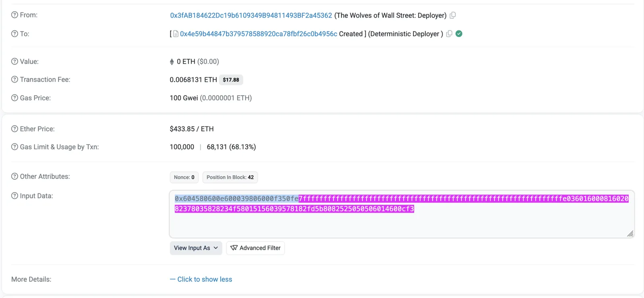Click the Advanced Filter button
This screenshot has height=298, width=644.
(256, 248)
